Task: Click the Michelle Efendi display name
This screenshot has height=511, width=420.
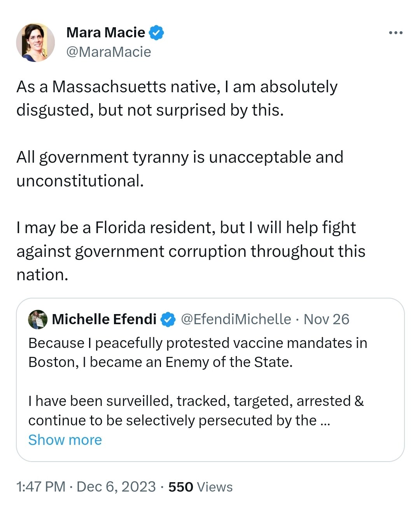Action: pos(104,320)
